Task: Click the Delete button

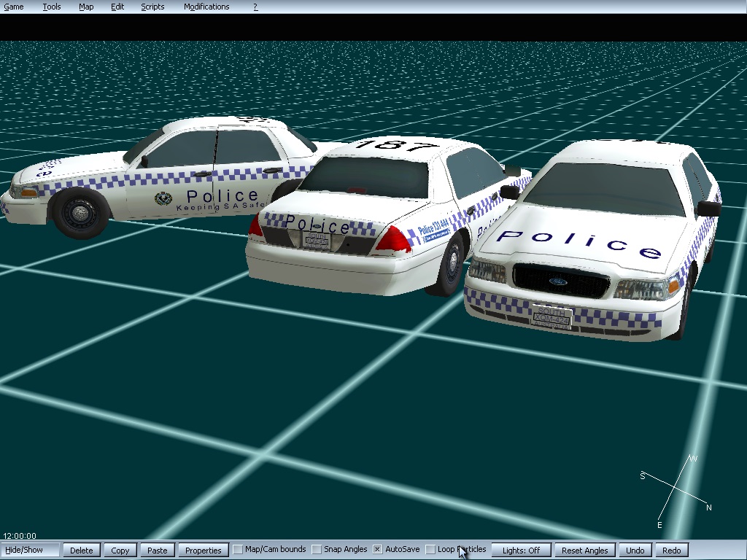Action: [x=82, y=550]
